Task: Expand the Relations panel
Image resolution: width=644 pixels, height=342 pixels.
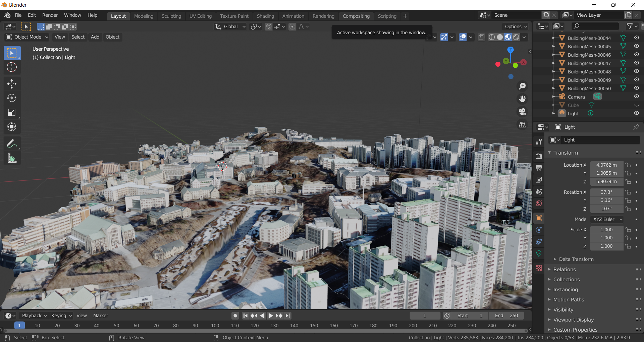Action: (565, 269)
